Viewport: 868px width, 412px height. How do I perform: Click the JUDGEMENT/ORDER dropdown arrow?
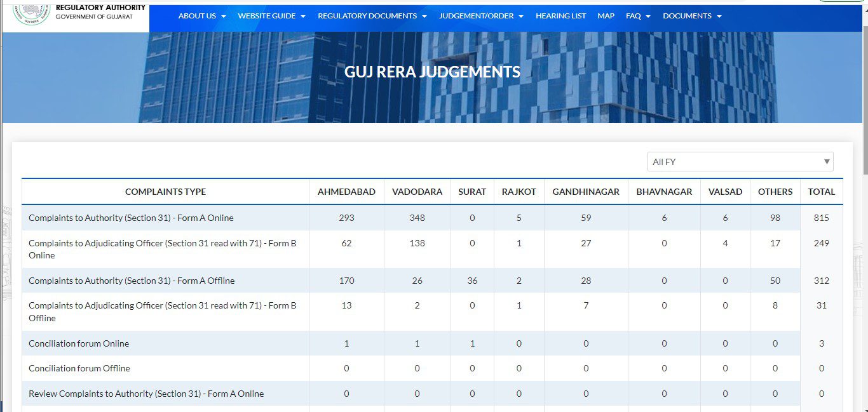coord(521,16)
